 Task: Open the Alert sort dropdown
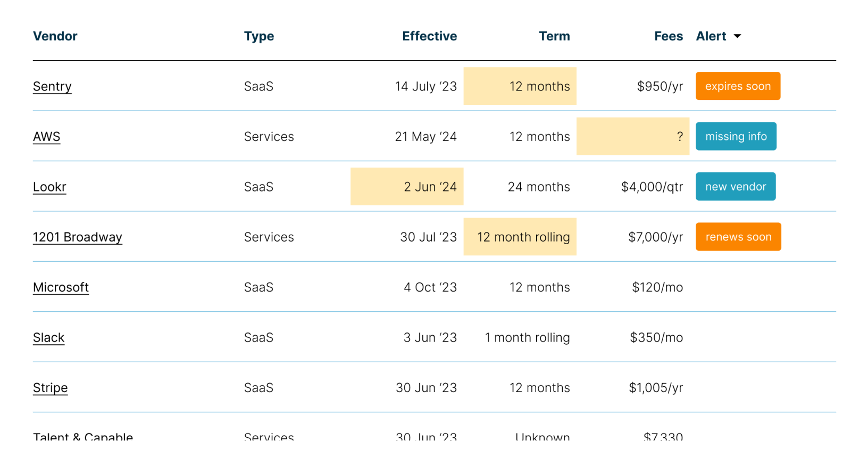(737, 36)
